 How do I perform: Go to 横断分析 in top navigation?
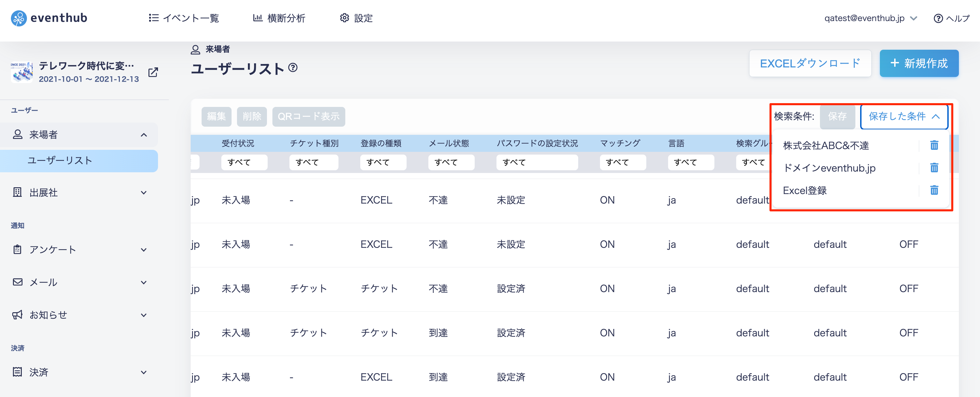(279, 18)
